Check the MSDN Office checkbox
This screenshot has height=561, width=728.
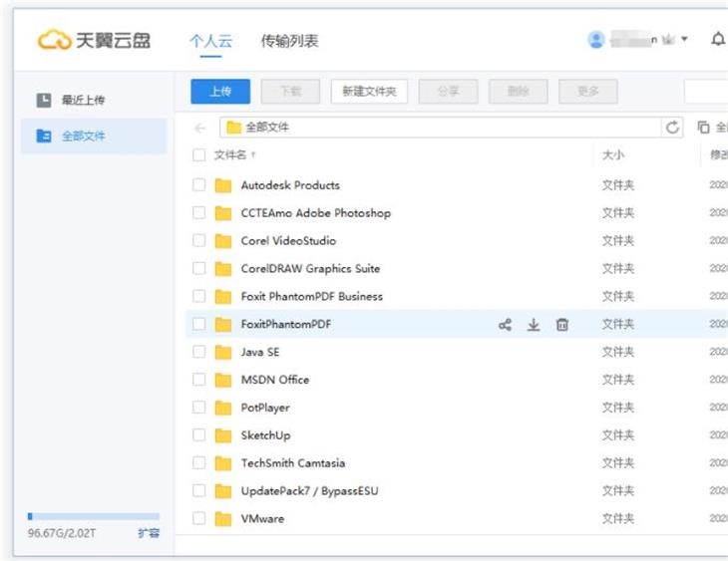(198, 380)
